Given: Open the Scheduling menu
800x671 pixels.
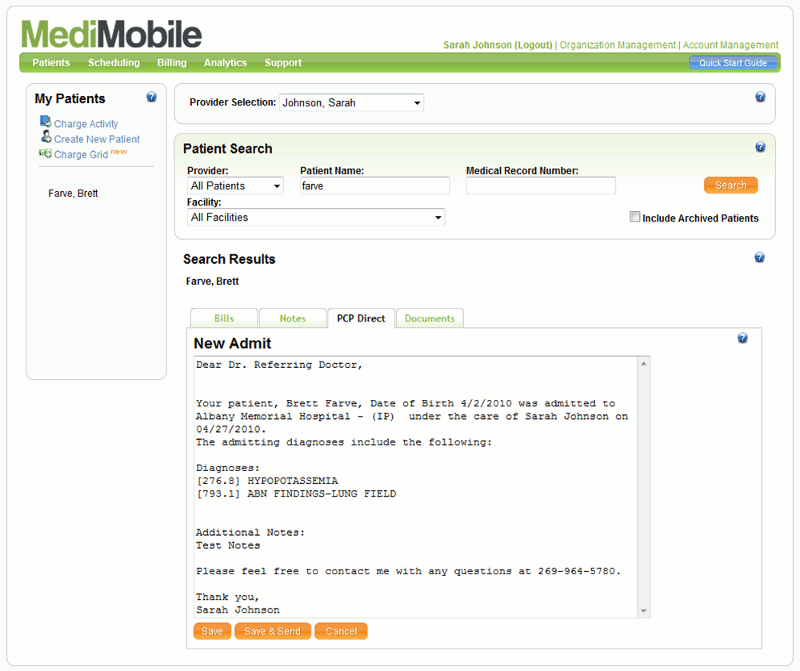Looking at the screenshot, I should coord(114,62).
